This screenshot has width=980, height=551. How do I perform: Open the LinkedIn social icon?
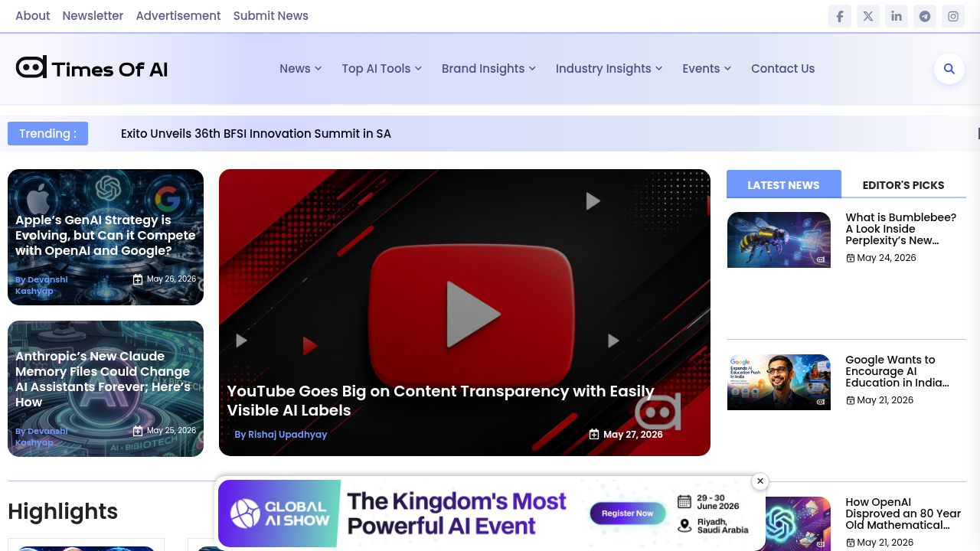tap(897, 16)
